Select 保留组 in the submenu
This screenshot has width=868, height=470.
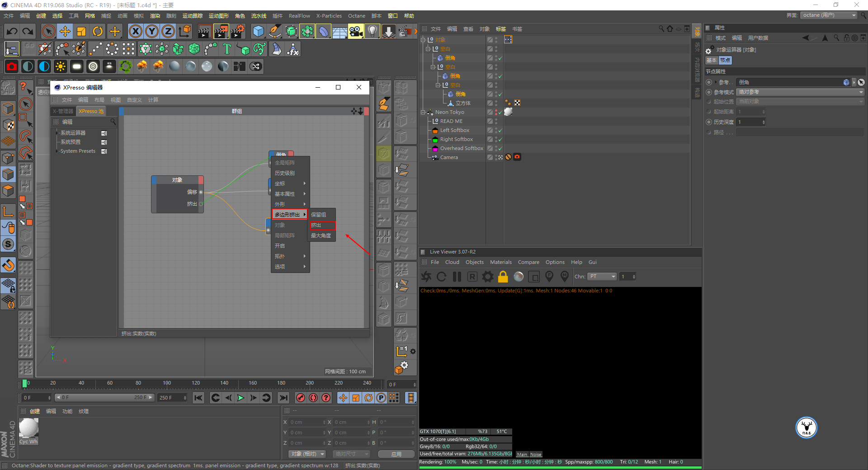[322, 215]
